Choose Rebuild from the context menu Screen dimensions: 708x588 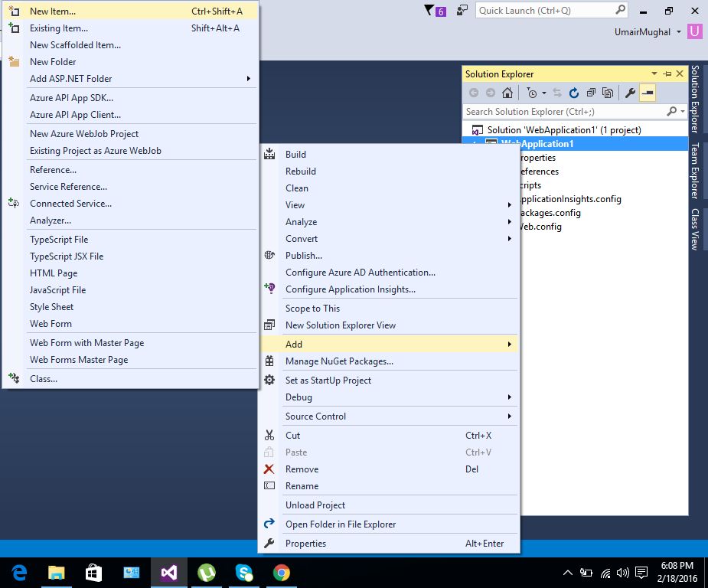389,171
